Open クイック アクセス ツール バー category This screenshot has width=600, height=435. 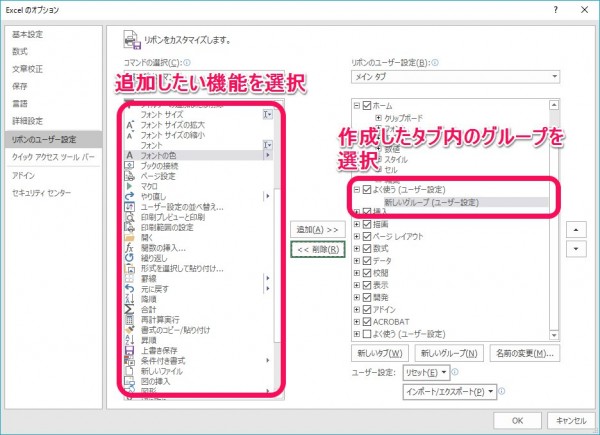pyautogui.click(x=53, y=157)
